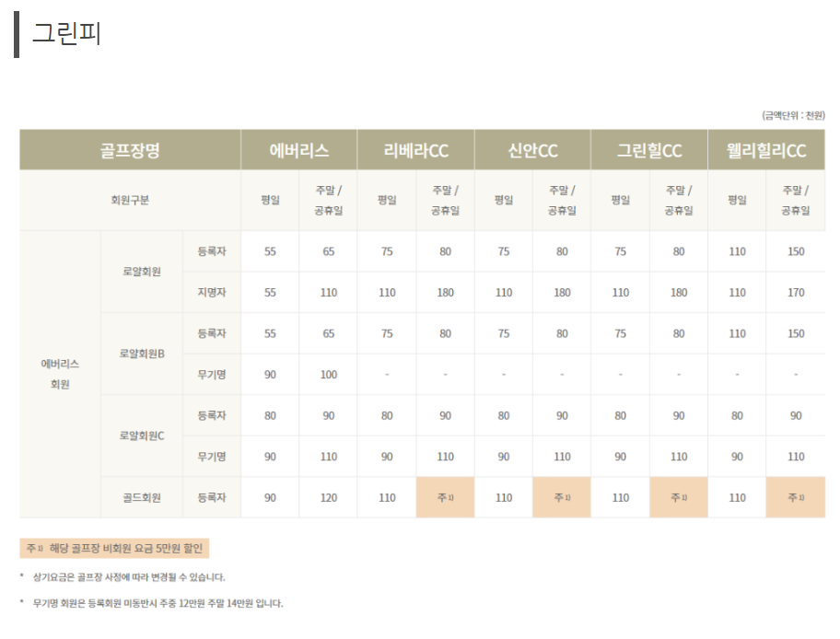Click 등록자 label in the 로얄회원 group

tap(212, 251)
